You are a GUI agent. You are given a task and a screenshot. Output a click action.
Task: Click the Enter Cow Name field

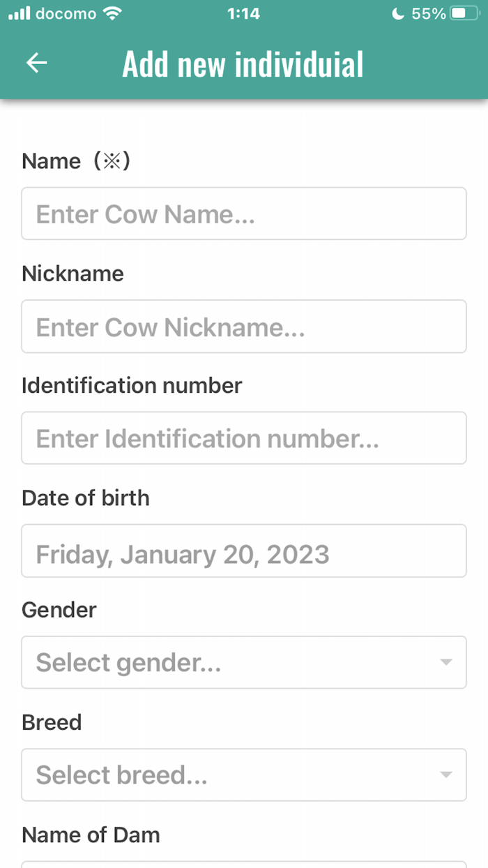point(244,214)
